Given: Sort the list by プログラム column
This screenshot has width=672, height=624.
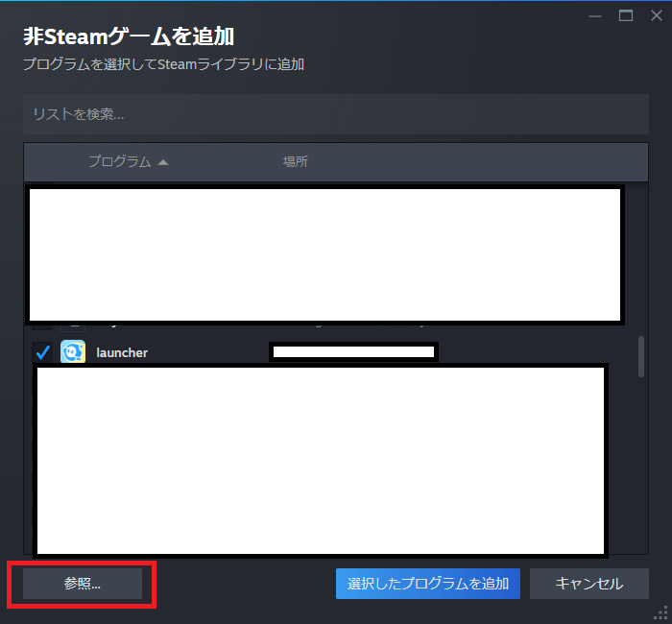Looking at the screenshot, I should point(119,162).
